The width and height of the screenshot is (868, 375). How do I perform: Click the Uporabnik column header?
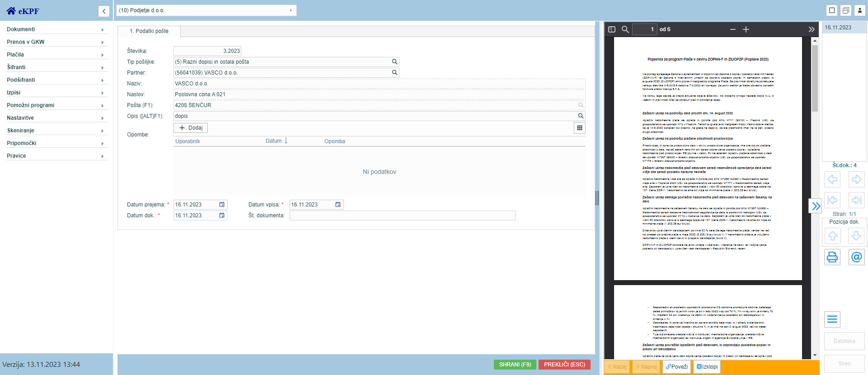tap(188, 141)
